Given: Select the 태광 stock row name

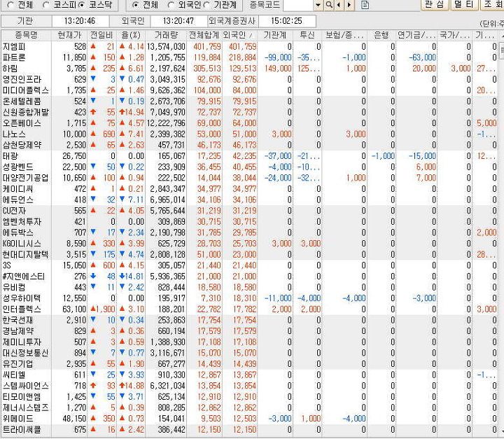Looking at the screenshot, I should pos(10,156).
